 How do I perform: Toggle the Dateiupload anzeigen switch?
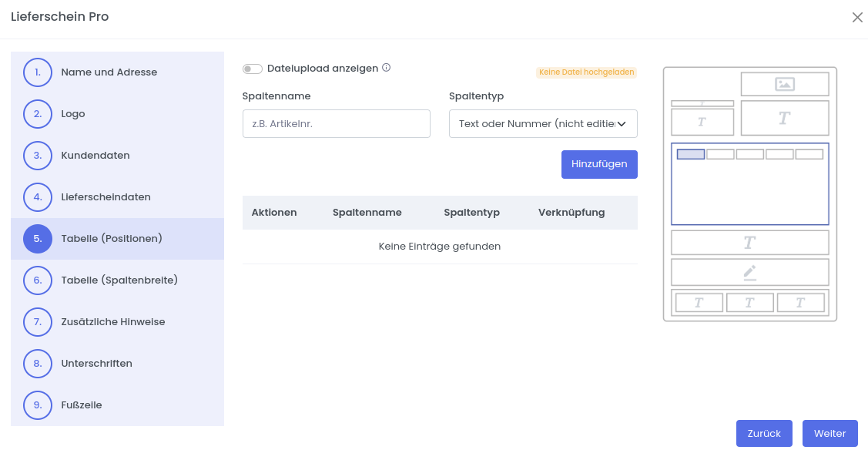click(x=253, y=69)
